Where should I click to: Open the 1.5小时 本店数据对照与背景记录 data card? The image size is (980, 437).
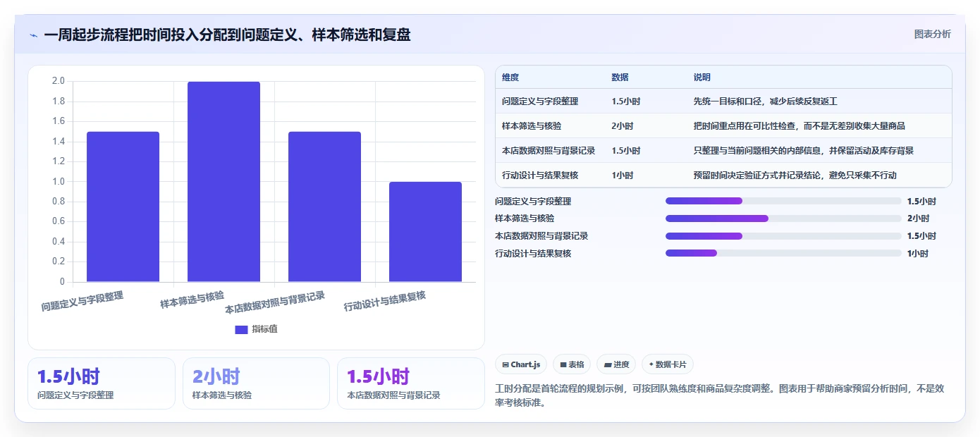click(x=411, y=383)
